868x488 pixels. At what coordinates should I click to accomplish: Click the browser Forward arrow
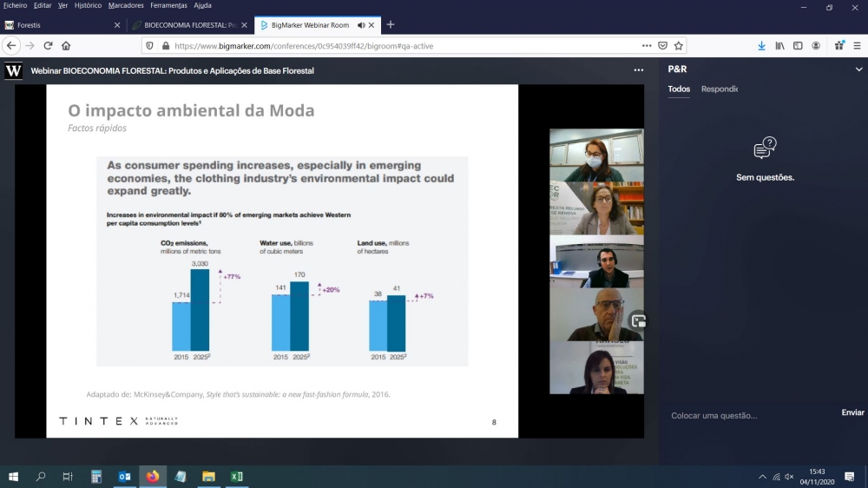(x=30, y=45)
